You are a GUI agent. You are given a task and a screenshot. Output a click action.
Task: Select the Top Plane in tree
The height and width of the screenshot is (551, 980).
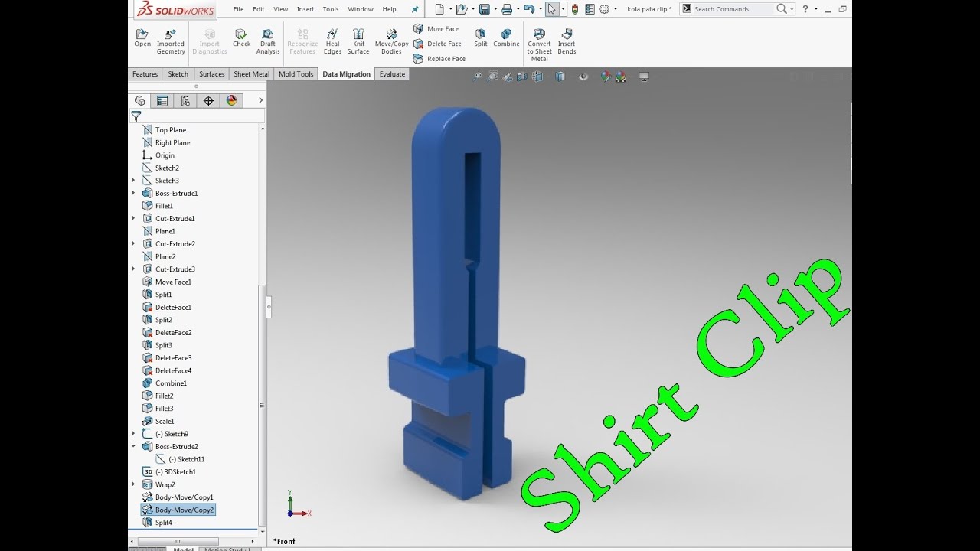(165, 130)
